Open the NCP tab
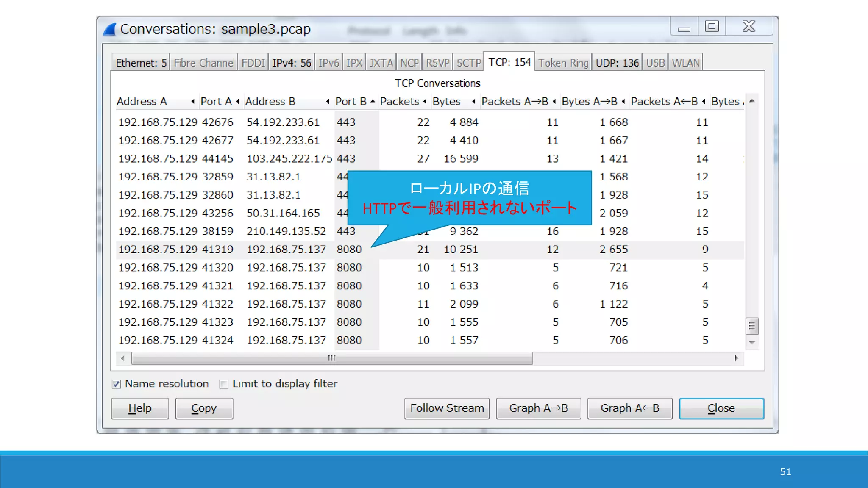868x488 pixels. (409, 63)
